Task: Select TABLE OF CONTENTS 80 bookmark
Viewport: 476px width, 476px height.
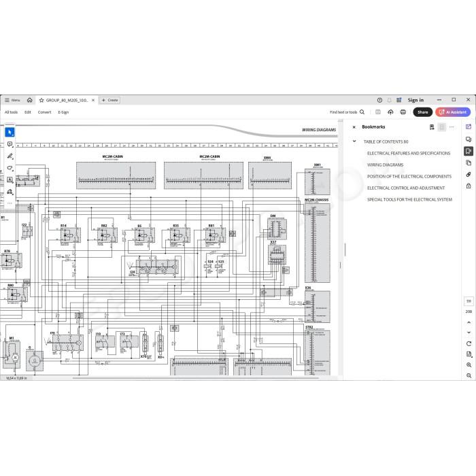Action: pyautogui.click(x=386, y=141)
